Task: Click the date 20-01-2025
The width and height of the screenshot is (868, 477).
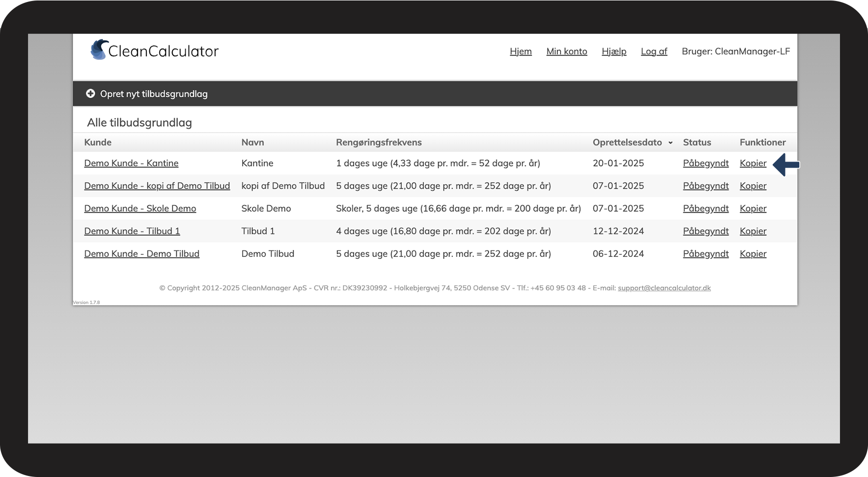Action: [x=618, y=163]
